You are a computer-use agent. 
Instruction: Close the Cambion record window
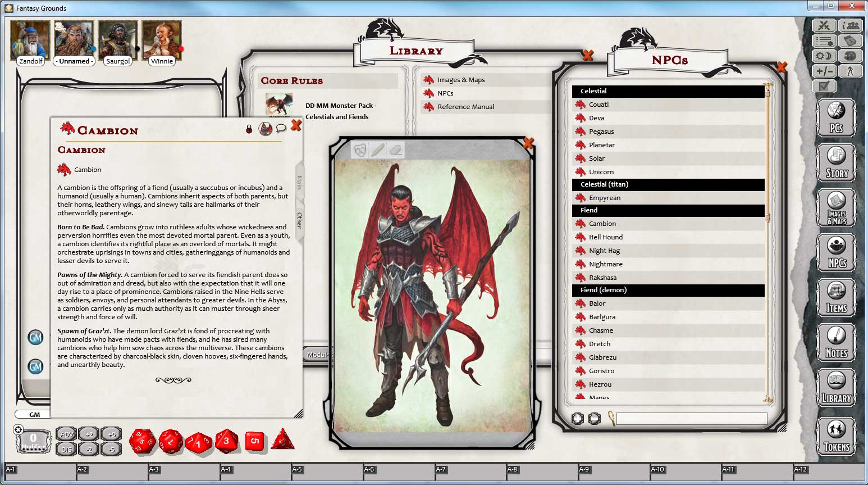coord(296,125)
